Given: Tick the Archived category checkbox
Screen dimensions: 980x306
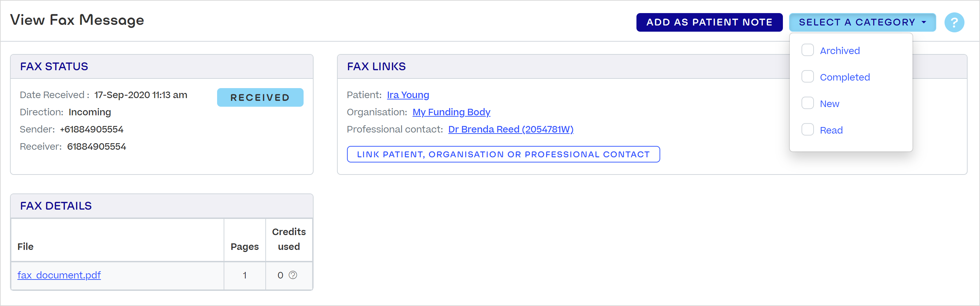Looking at the screenshot, I should tap(807, 50).
